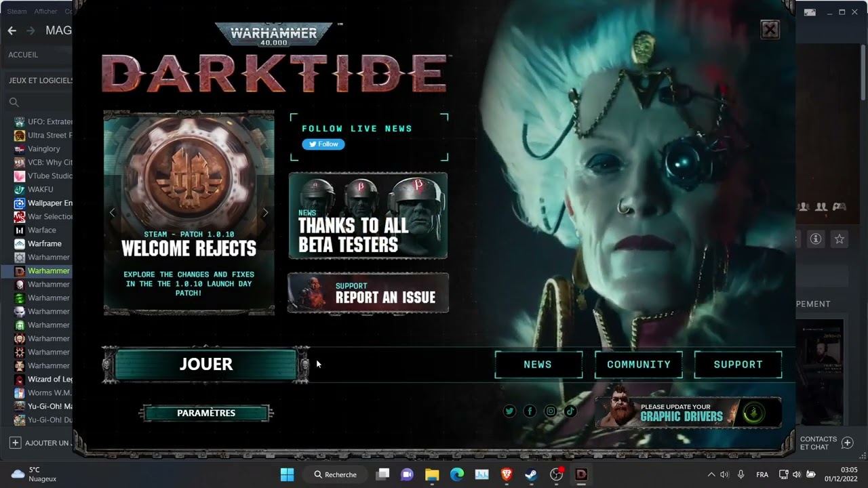The height and width of the screenshot is (488, 868).
Task: Show the previous slide in the patch carousel
Action: tap(113, 213)
